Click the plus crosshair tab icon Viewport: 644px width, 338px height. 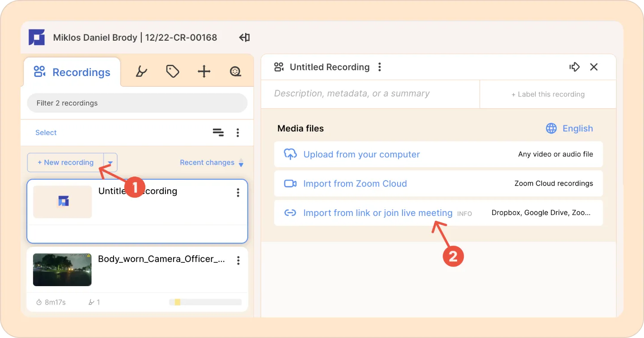point(204,72)
